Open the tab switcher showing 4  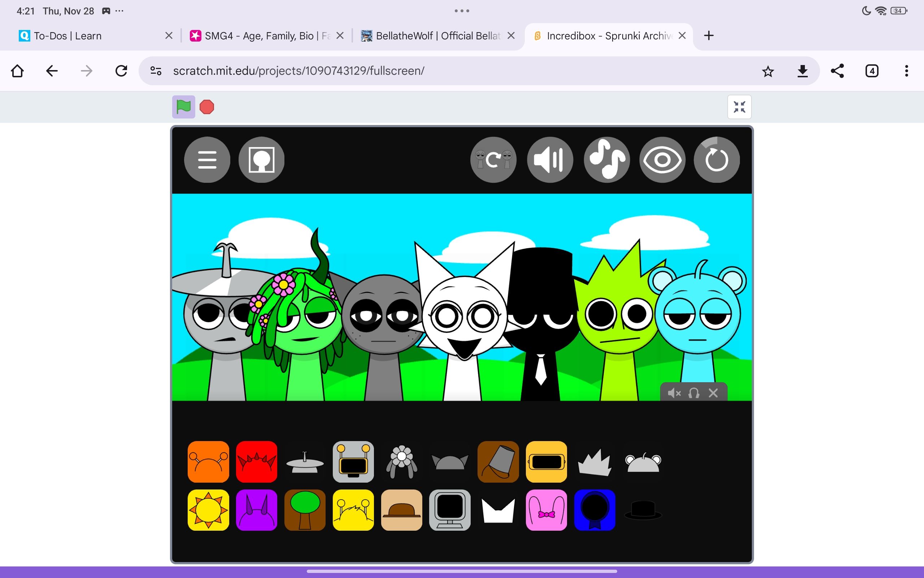872,71
